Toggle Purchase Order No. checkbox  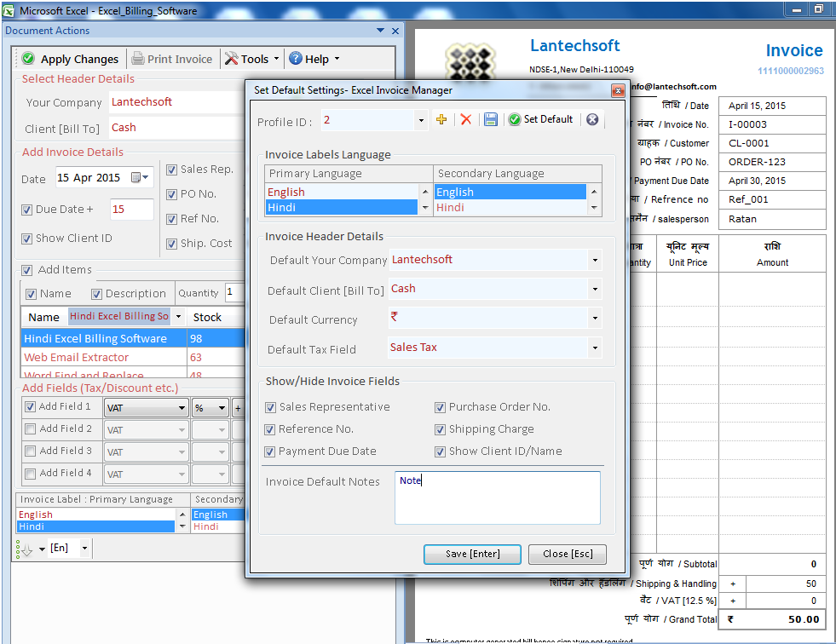click(x=440, y=408)
